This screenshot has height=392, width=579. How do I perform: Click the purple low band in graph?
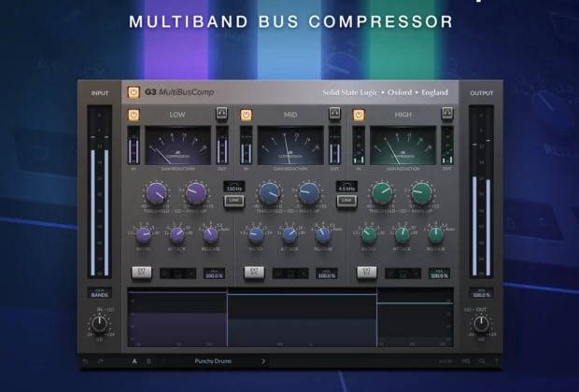[x=177, y=319]
